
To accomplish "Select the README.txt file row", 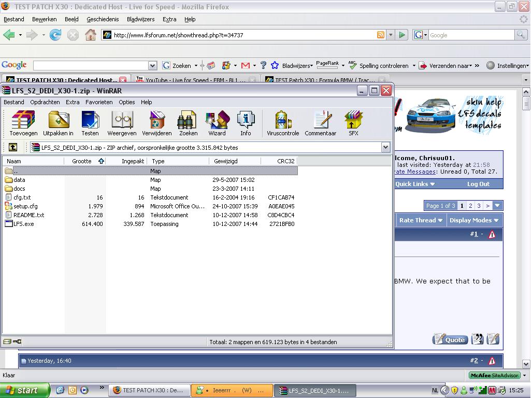I will [150, 215].
